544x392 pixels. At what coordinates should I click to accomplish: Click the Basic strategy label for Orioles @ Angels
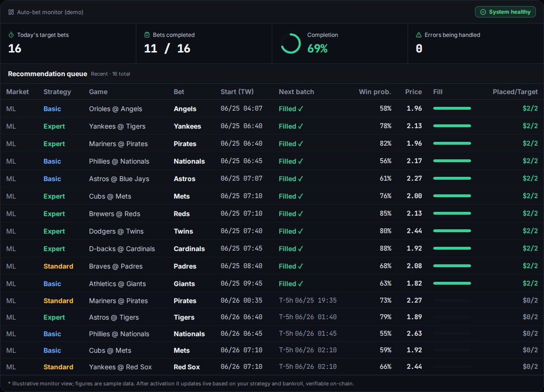[52, 109]
